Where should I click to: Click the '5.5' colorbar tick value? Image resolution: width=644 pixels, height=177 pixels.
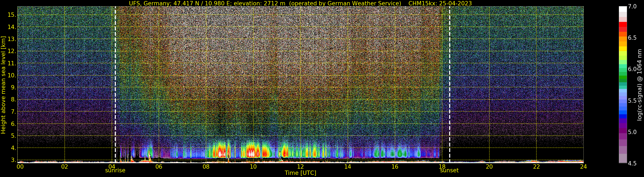632,101
